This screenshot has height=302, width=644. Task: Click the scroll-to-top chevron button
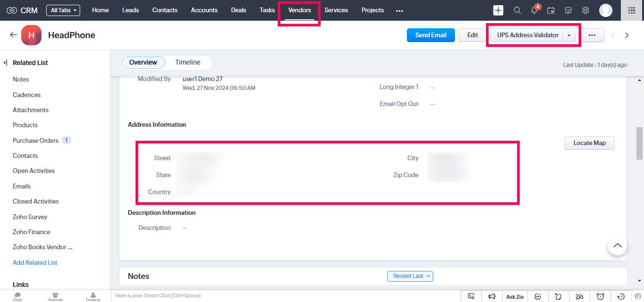tap(617, 245)
